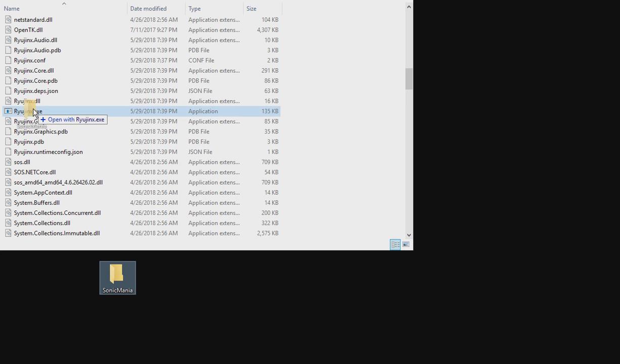Screen dimensions: 620x364
Task: Select the Ryujinx.runtimeconfig.json file name
Action: [x=49, y=152]
